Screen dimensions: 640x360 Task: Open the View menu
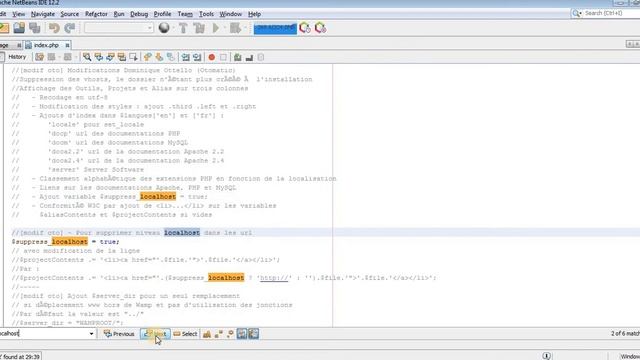coord(18,14)
